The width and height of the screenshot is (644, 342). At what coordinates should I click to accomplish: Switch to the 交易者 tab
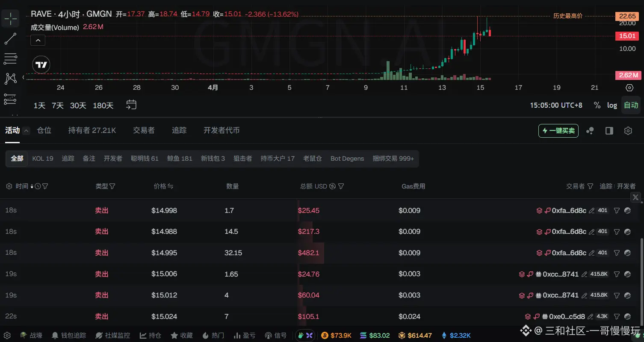point(144,130)
